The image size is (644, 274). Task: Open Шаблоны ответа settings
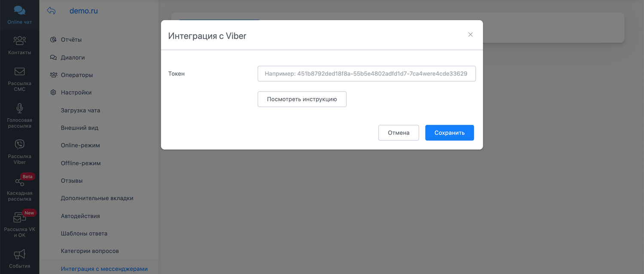pos(84,233)
